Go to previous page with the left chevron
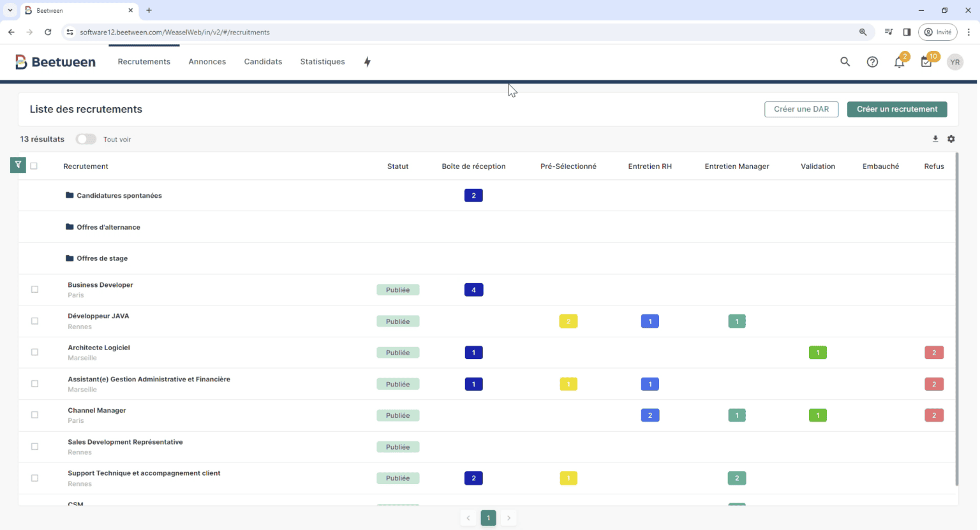 click(x=468, y=518)
